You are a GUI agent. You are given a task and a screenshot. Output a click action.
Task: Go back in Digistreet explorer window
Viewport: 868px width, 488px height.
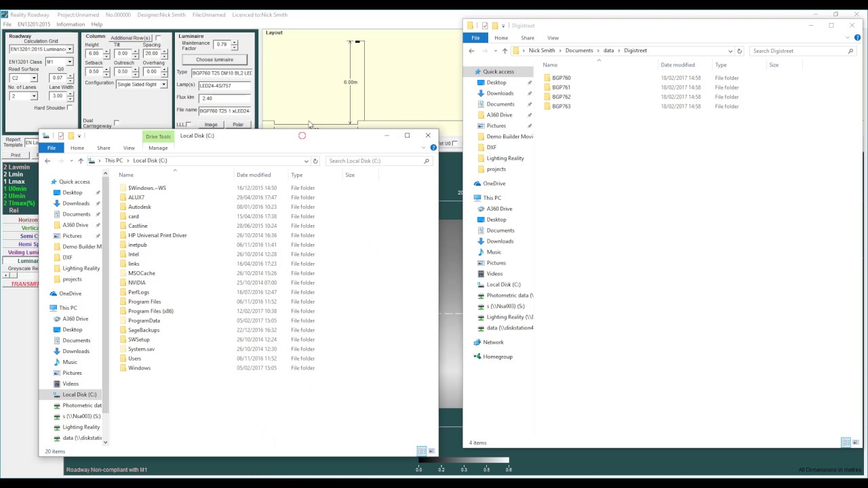pyautogui.click(x=472, y=51)
